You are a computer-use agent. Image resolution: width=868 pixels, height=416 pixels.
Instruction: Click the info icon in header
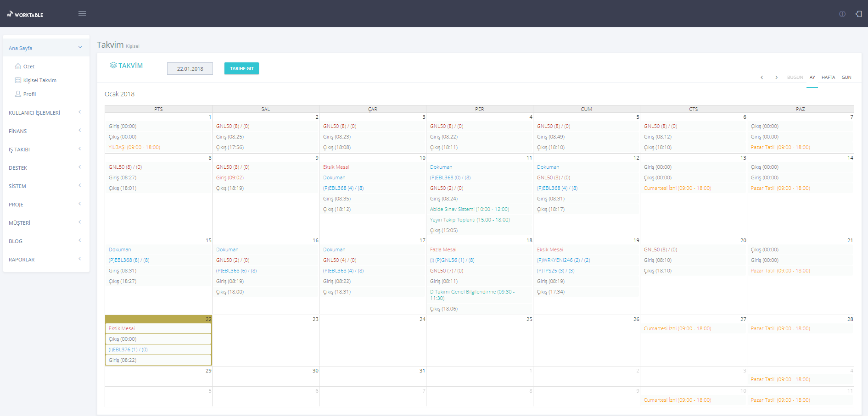click(x=842, y=14)
